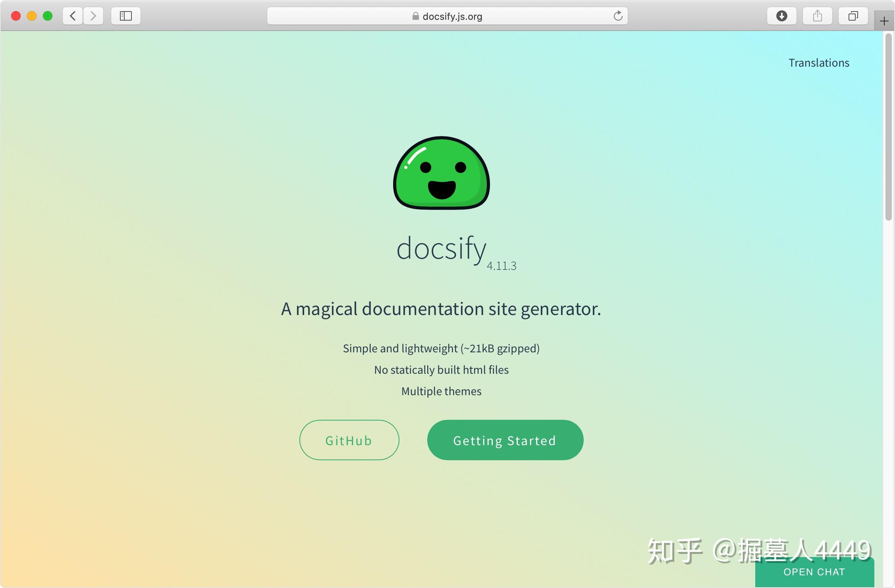Click the Getting Started button

pos(505,440)
